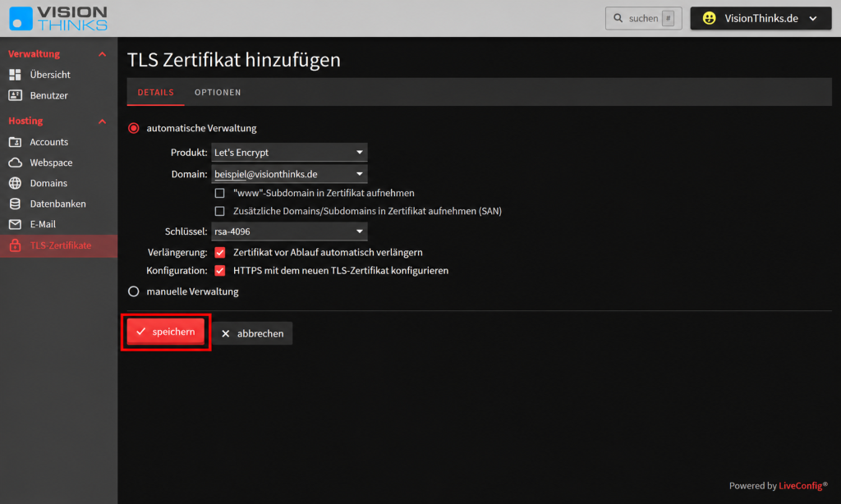Click the Vision Thinks logo

58,18
